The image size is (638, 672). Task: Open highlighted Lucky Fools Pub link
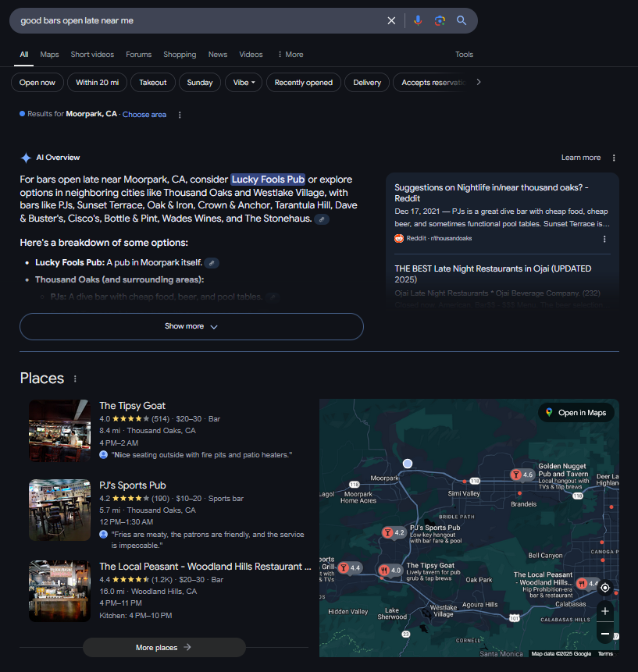point(268,180)
